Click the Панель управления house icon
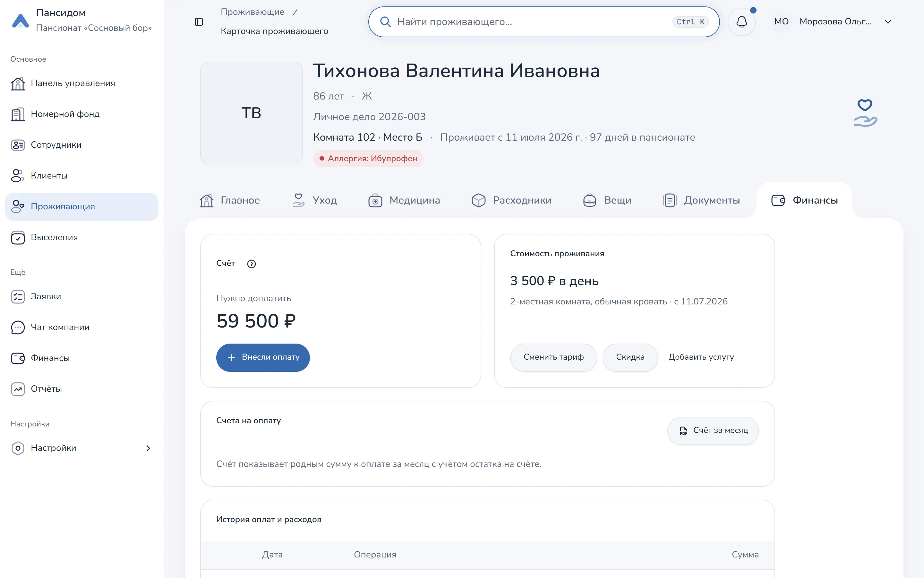Screen dimensions: 924x578 [x=18, y=84]
